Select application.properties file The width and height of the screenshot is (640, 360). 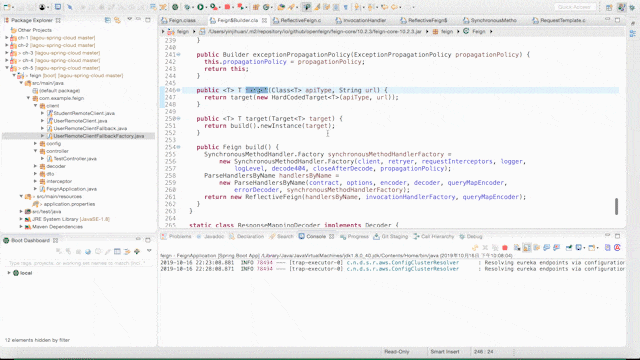pyautogui.click(x=69, y=204)
